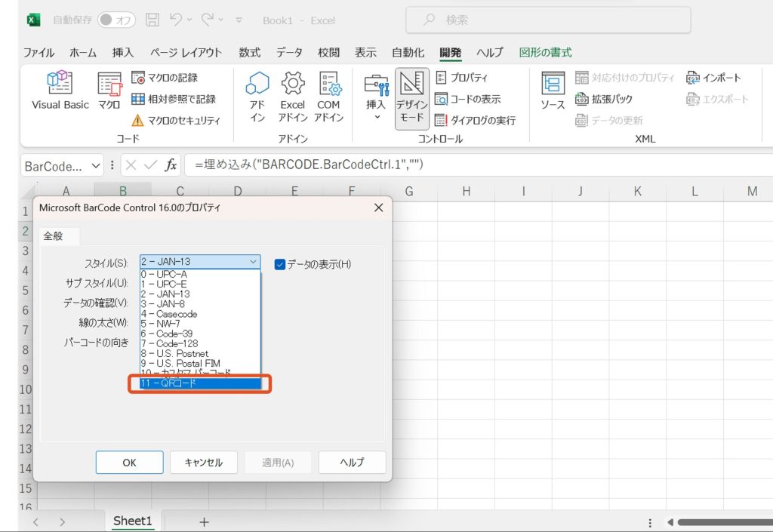Open the ヘルプ tab

489,52
